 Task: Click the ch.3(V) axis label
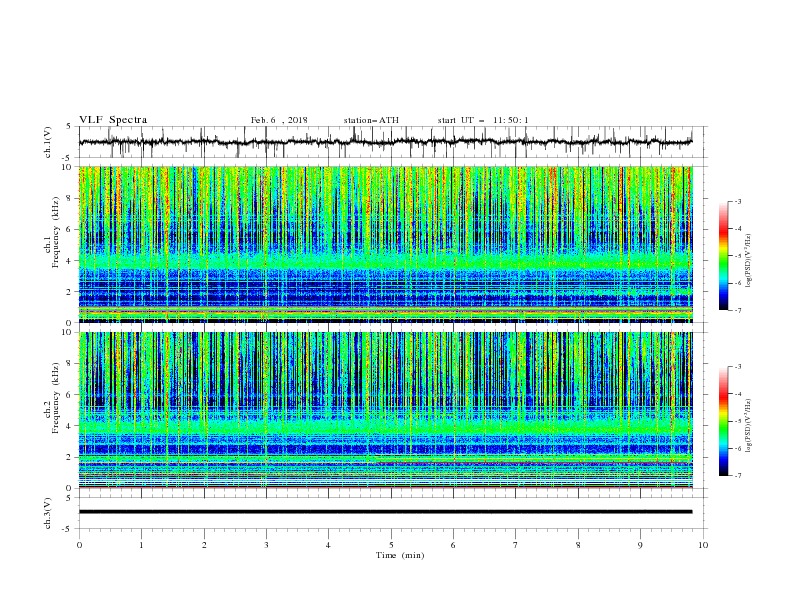48,513
